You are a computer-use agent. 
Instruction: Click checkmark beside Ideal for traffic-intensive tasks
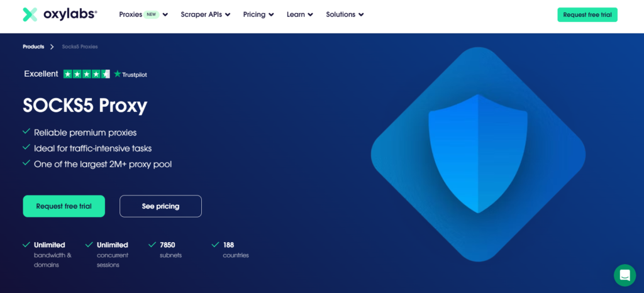26,147
